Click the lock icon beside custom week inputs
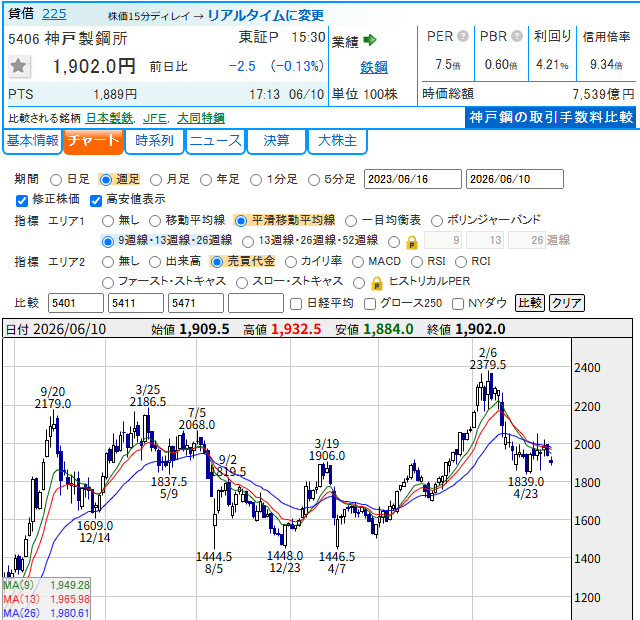640x620 pixels. [x=412, y=242]
